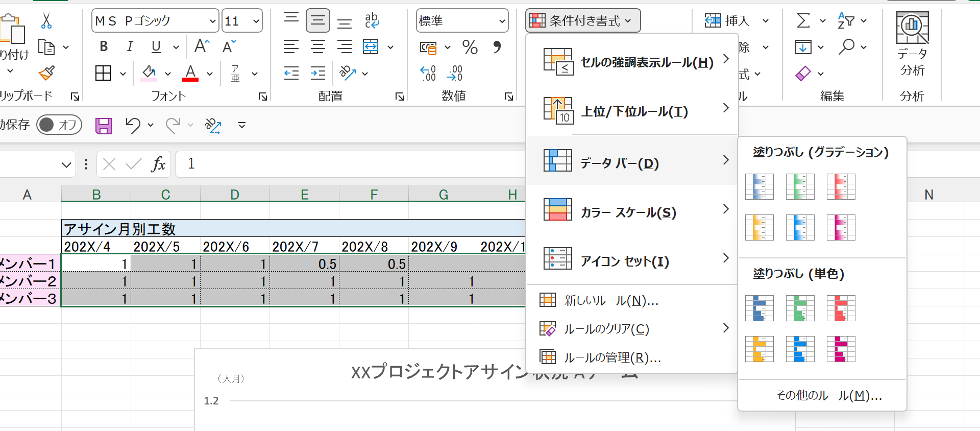980x431 pixels.
Task: Click the undo arrow icon
Action: pos(133,125)
